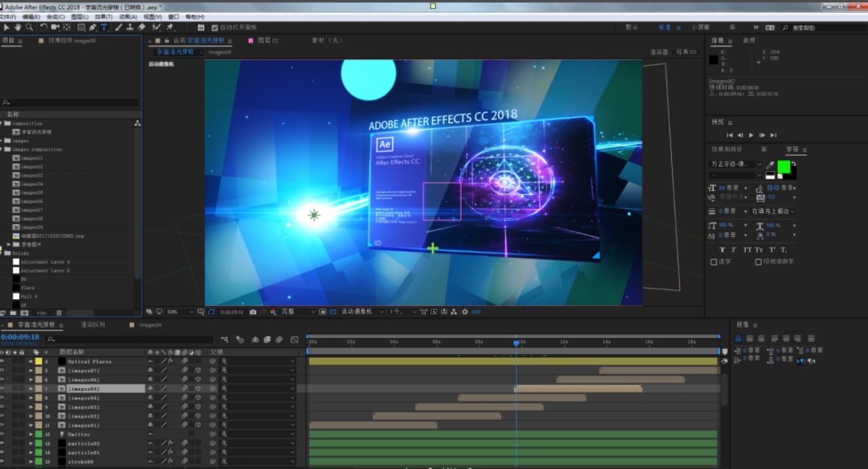Viewport: 868px width, 469px height.
Task: Play the preview
Action: tap(751, 135)
